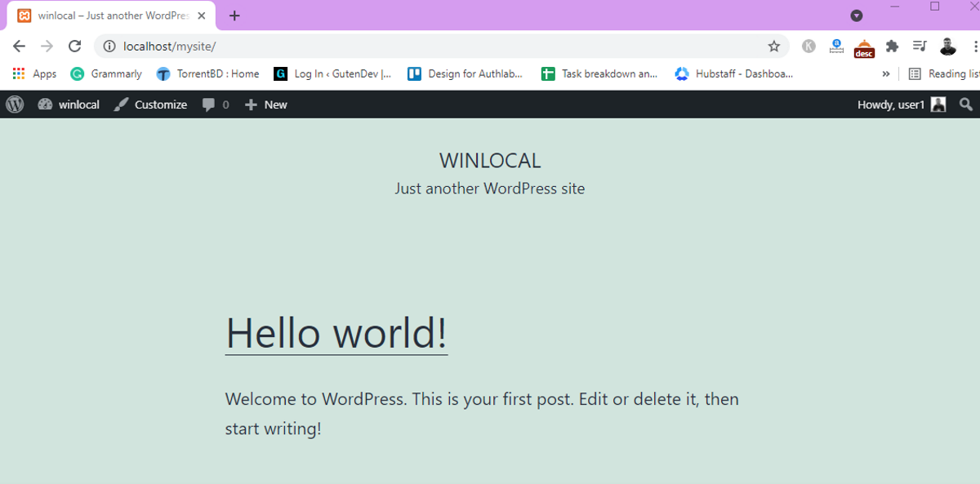980x484 pixels.
Task: Open Customize via the brush icon
Action: 122,104
